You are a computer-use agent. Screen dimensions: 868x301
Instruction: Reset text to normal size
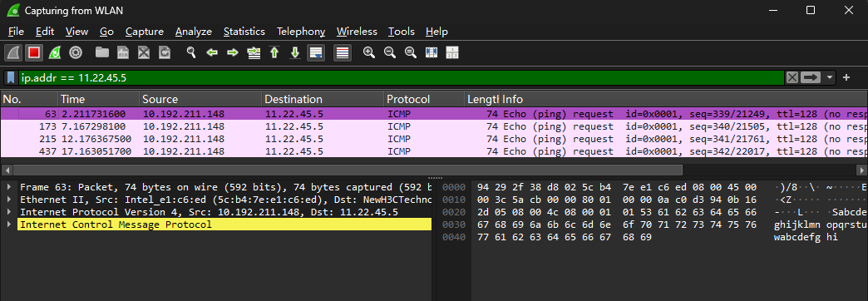click(x=410, y=52)
